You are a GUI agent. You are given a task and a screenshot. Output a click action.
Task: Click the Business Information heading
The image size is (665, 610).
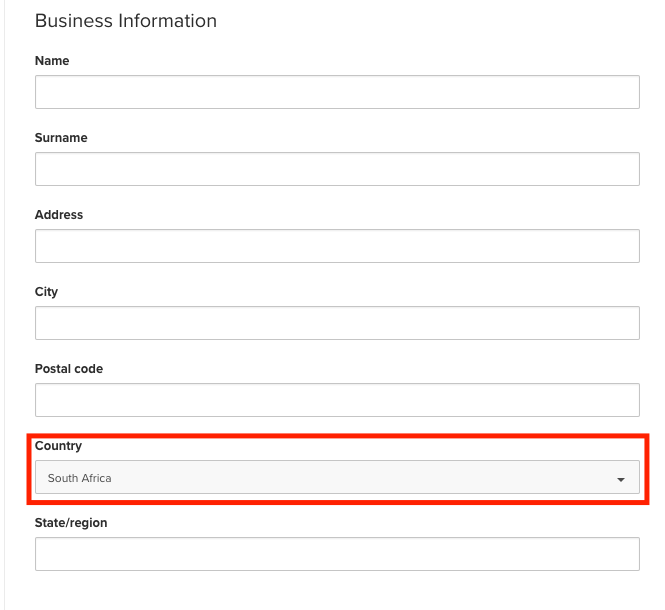coord(126,21)
